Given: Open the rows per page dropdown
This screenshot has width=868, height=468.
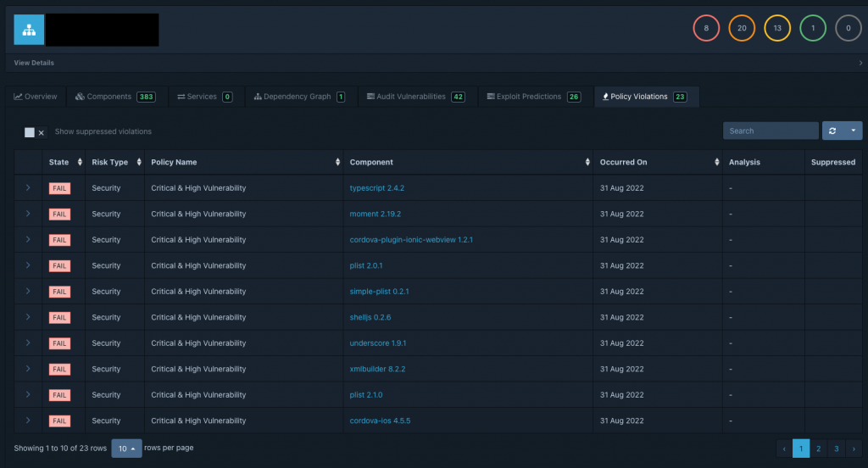Looking at the screenshot, I should (126, 448).
